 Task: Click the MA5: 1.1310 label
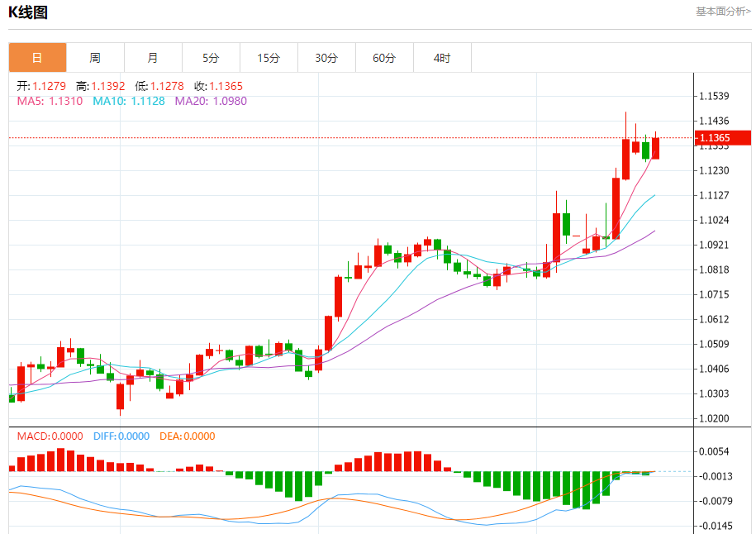pos(50,102)
